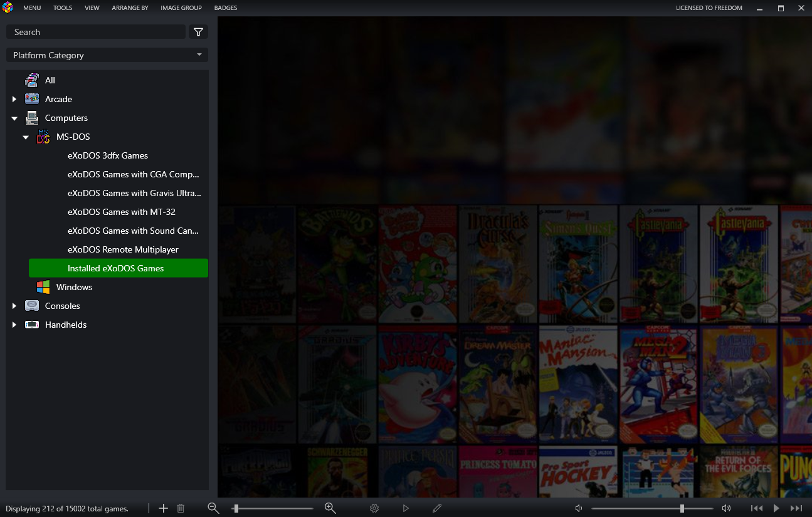812x517 pixels.
Task: Select Installed eXoDOS Games playlist
Action: click(x=119, y=268)
